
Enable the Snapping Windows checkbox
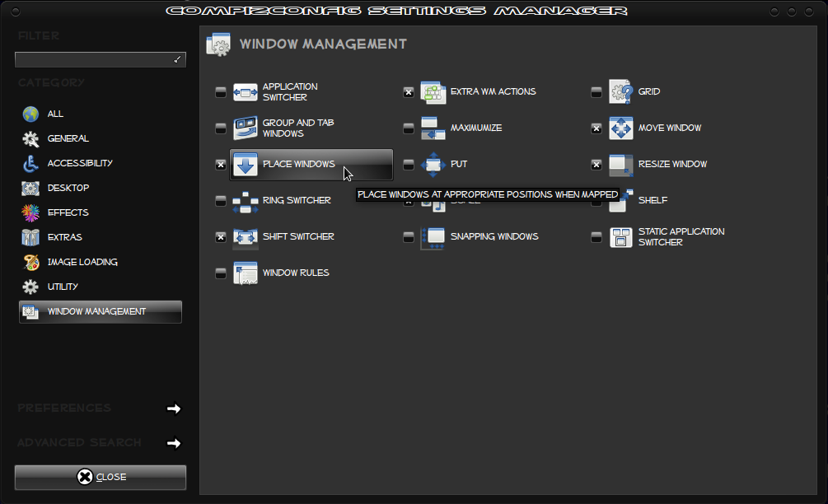point(409,237)
